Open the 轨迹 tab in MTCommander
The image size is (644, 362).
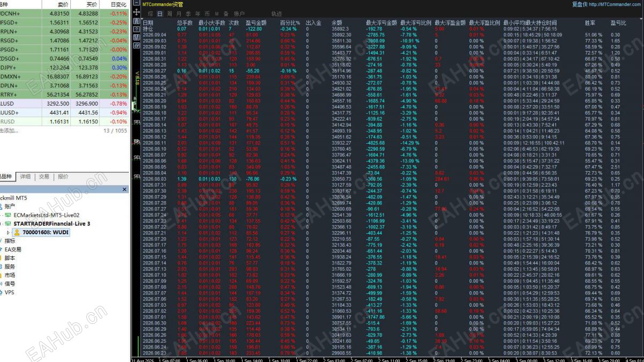click(x=276, y=13)
